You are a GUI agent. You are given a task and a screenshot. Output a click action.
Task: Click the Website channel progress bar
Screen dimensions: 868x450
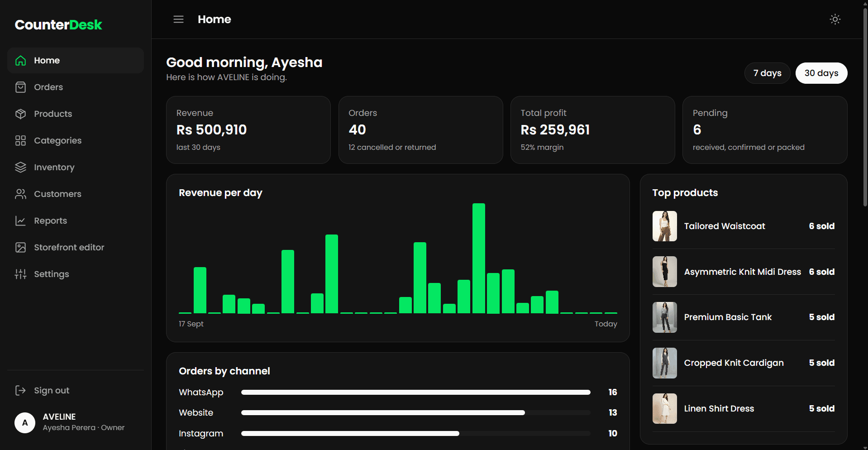click(416, 413)
